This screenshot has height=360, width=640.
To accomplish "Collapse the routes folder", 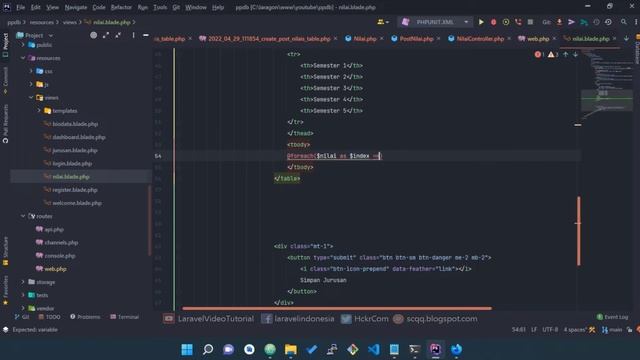I will 23,216.
